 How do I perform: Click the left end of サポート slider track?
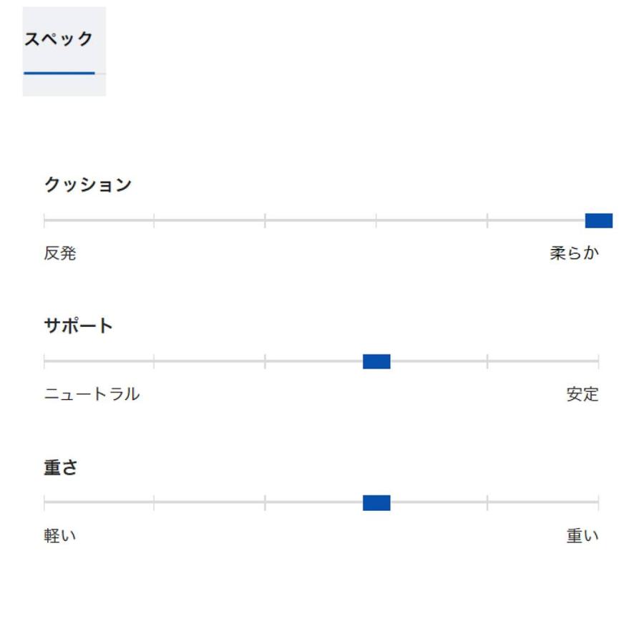[x=44, y=361]
